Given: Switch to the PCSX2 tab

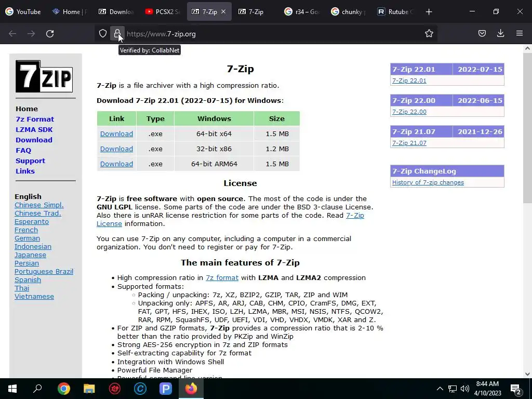Looking at the screenshot, I should (x=163, y=11).
